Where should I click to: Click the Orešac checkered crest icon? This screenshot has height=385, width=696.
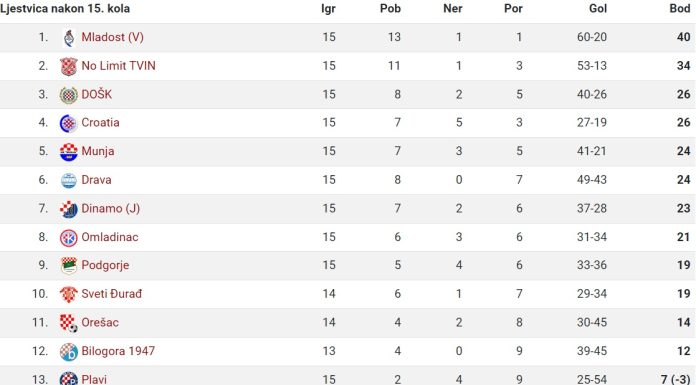(69, 323)
